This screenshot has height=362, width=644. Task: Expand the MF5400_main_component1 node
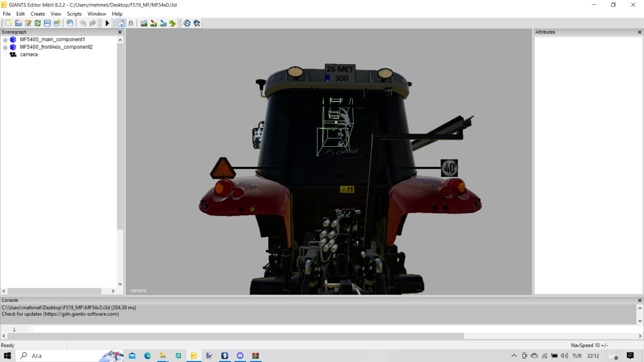click(5, 40)
